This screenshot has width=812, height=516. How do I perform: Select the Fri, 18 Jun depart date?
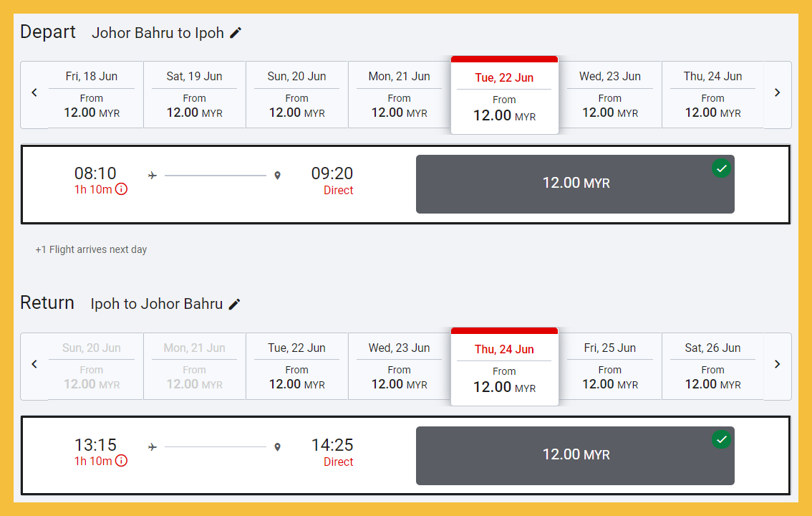[x=92, y=95]
